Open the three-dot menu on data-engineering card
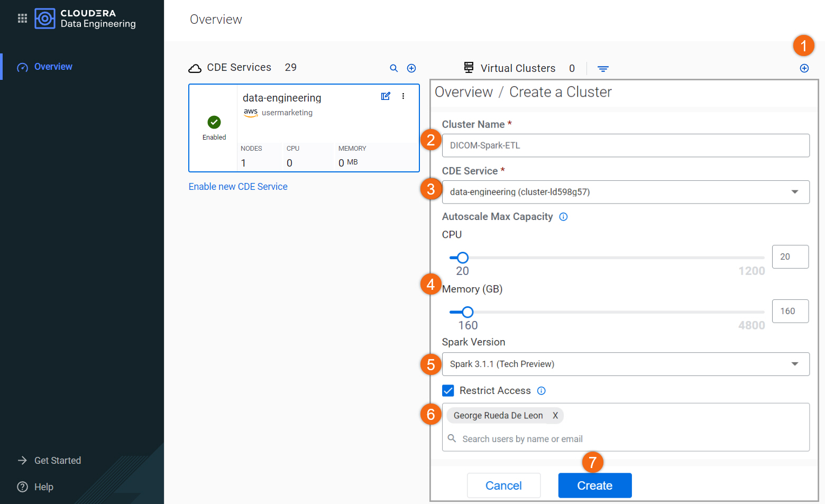This screenshot has height=504, width=825. click(x=404, y=96)
